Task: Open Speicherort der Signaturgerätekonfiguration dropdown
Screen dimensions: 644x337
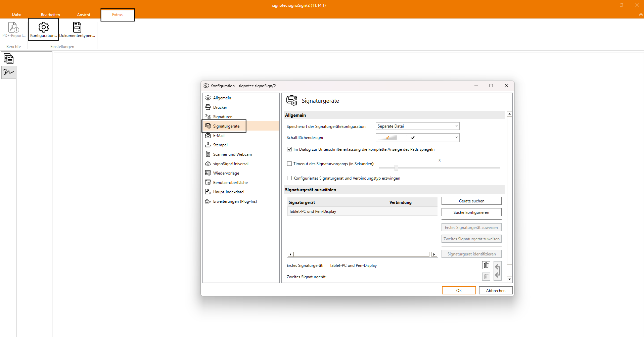Action: click(417, 126)
